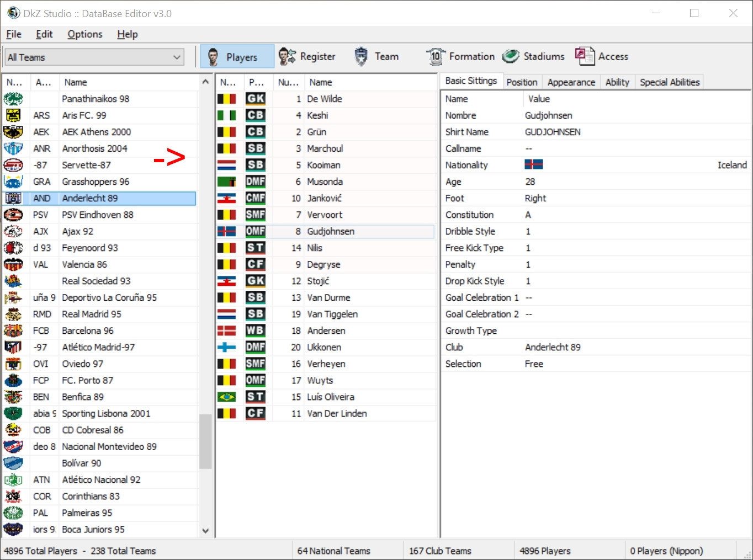This screenshot has height=560, width=753.
Task: Open the Access section
Action: tap(601, 56)
